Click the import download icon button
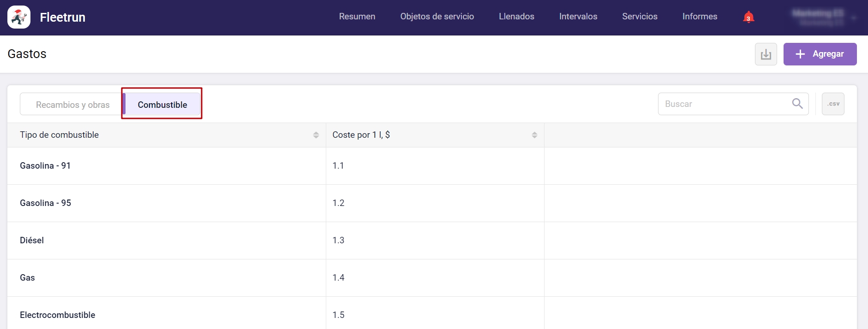The image size is (868, 329). [766, 54]
